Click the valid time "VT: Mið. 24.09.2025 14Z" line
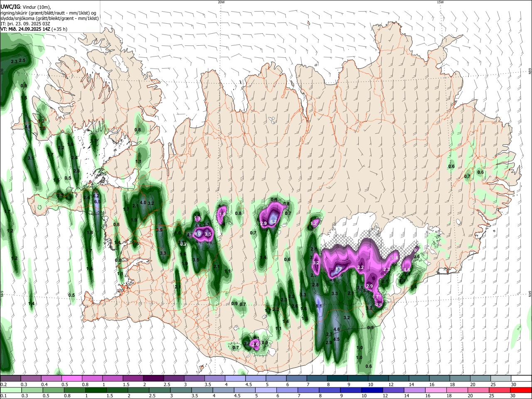 point(26,29)
